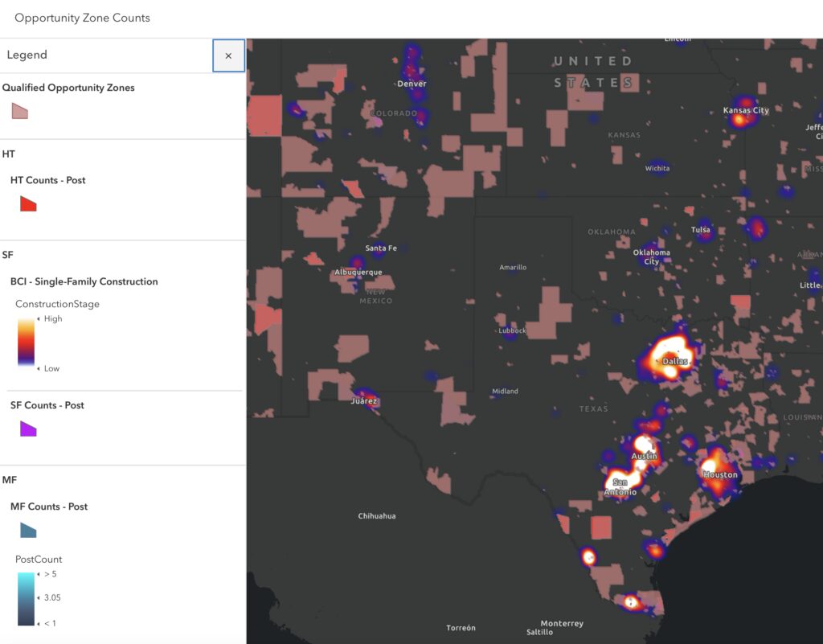This screenshot has height=644, width=823.
Task: Click the blue MF Counts - Post symbol
Action: click(x=28, y=530)
